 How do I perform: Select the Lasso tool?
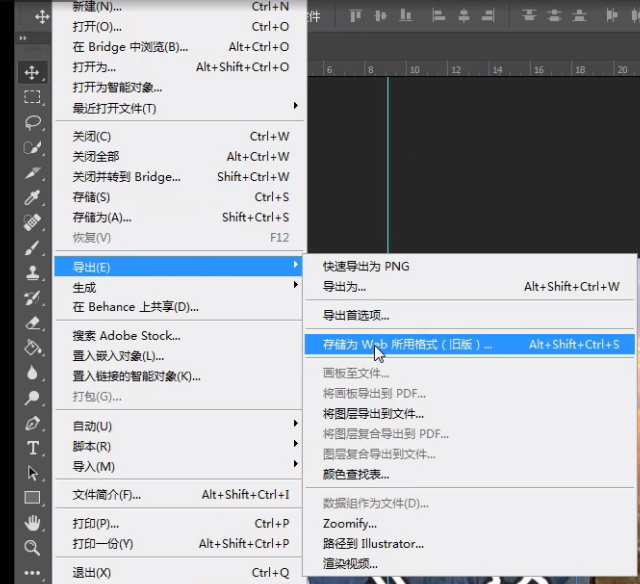pos(32,122)
